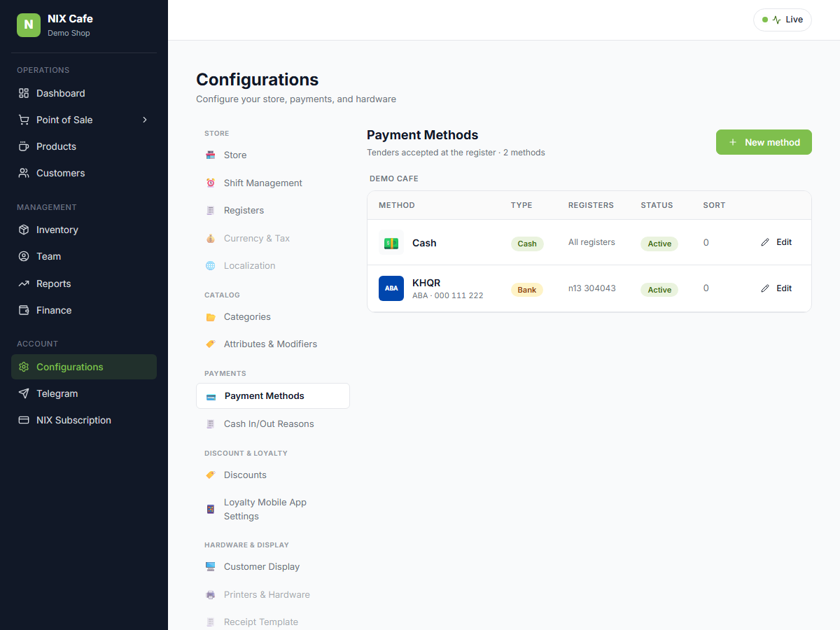This screenshot has height=630, width=840.
Task: Click the Payment Methods credit card icon
Action: [x=211, y=396]
